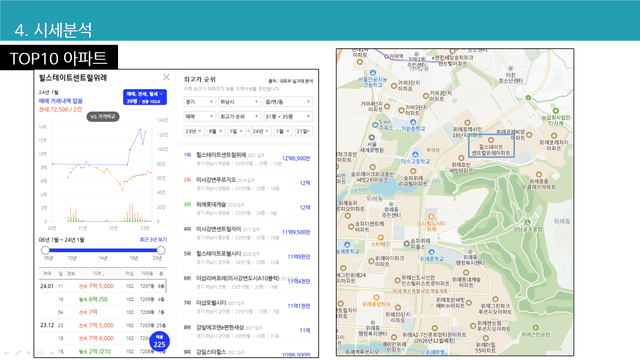This screenshot has width=640, height=360.
Task: Click the 성남골프클럽 green map marker
Action: point(528,222)
